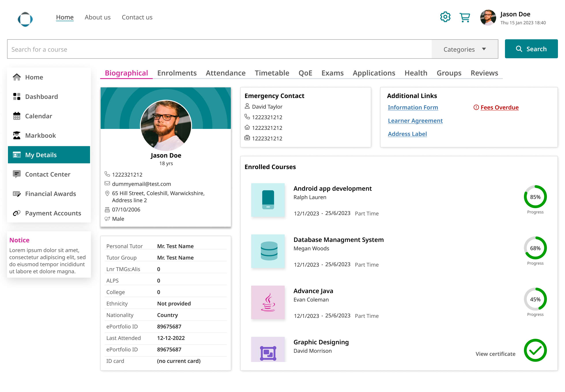Open Jason Doe's header profile avatar
Viewport: 565px width, 392px height.
(x=488, y=18)
